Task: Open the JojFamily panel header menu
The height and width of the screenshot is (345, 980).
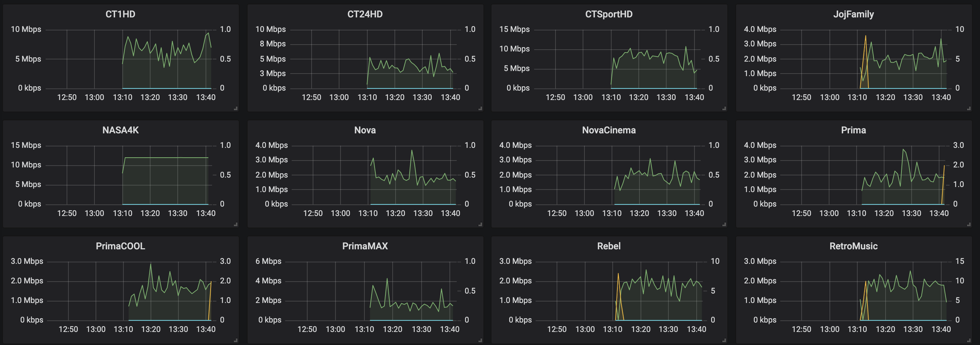Action: pyautogui.click(x=853, y=14)
